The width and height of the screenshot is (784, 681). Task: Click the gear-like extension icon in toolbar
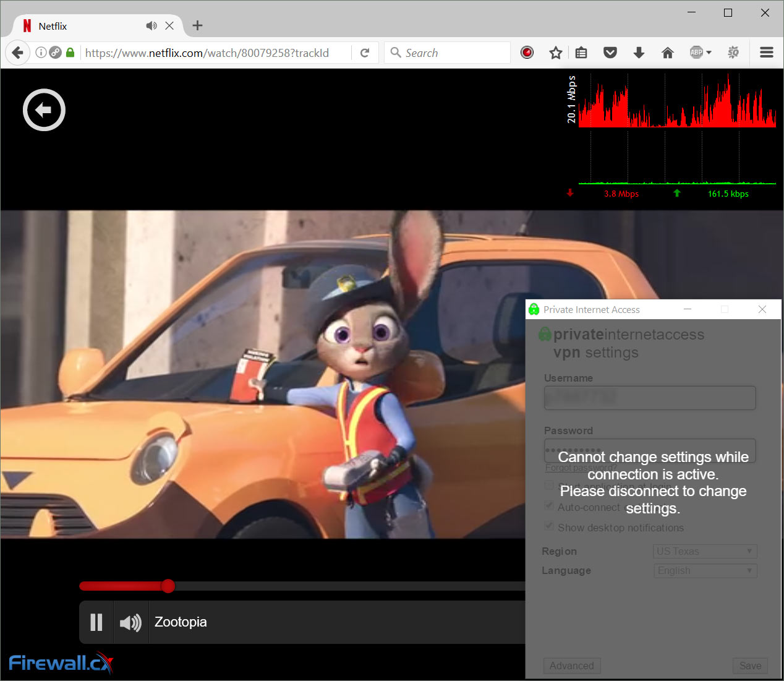(733, 53)
